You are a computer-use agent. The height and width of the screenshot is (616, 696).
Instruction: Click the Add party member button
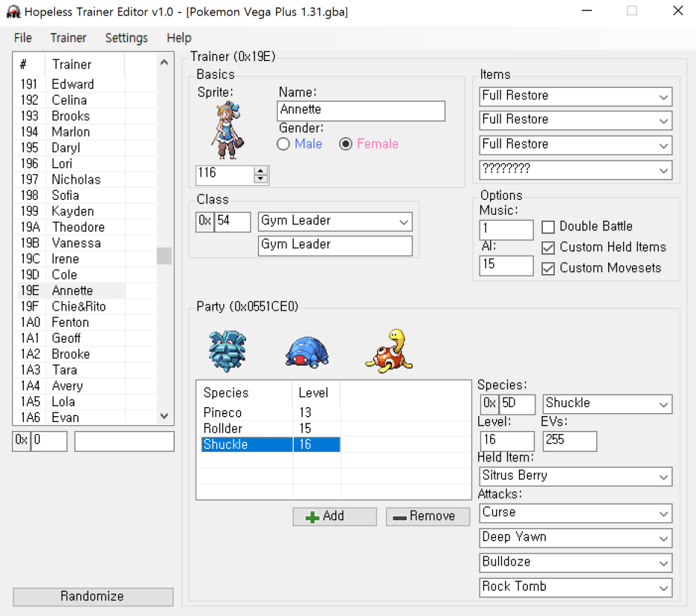(335, 516)
